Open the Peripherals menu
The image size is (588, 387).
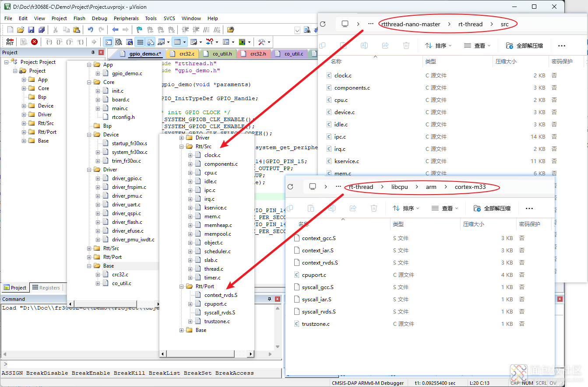click(x=126, y=18)
